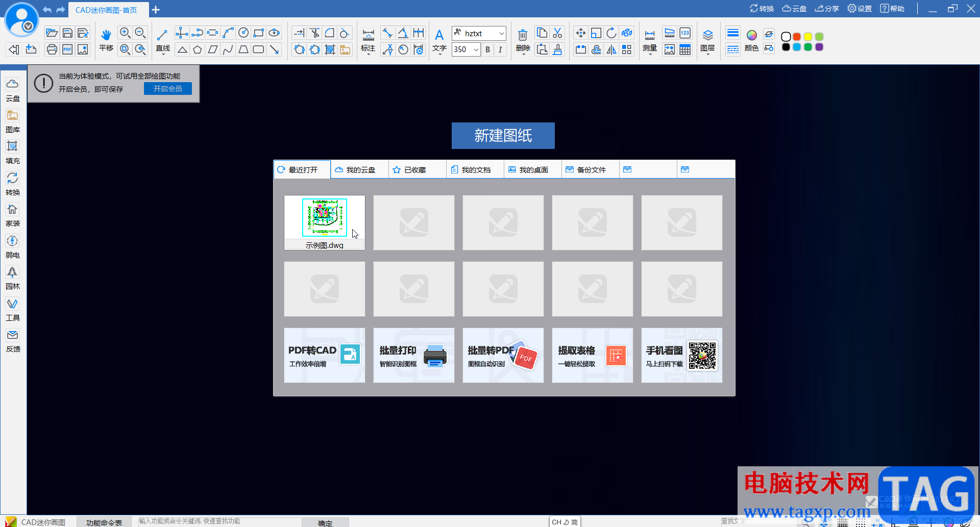The width and height of the screenshot is (980, 527).
Task: Click the save drawing icon
Action: (67, 33)
